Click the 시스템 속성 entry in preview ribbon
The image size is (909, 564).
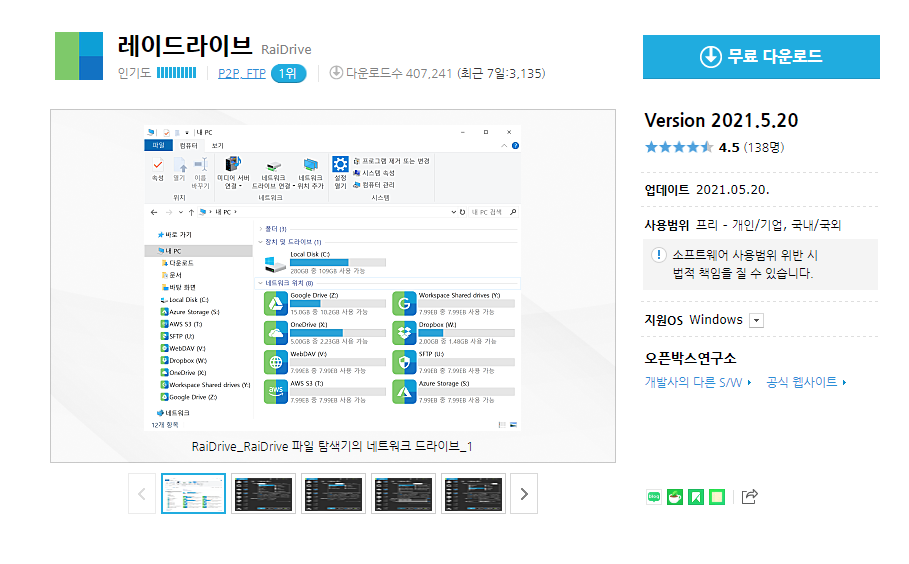374,173
